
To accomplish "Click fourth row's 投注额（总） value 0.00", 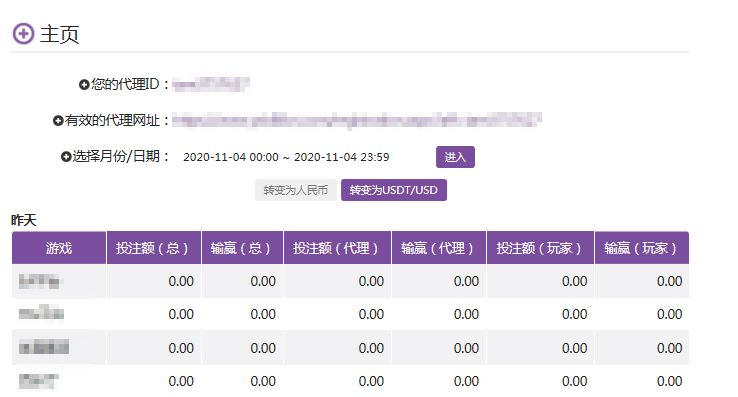I will click(181, 381).
